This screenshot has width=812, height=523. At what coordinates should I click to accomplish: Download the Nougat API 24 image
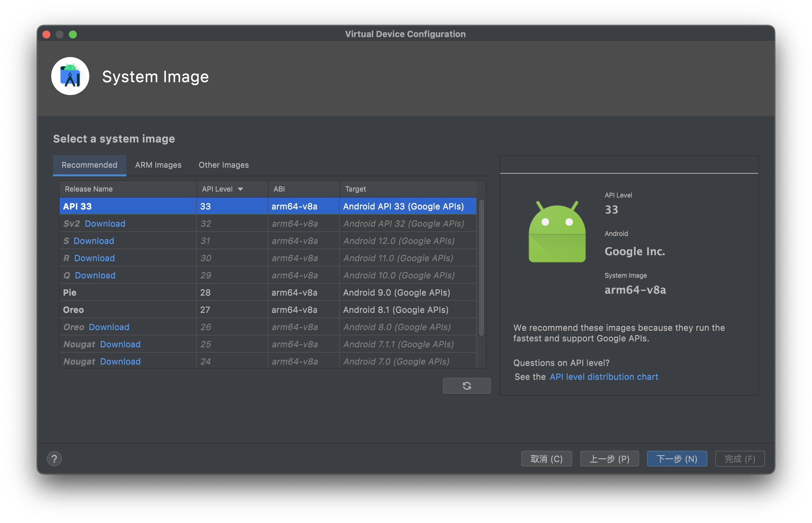click(120, 362)
